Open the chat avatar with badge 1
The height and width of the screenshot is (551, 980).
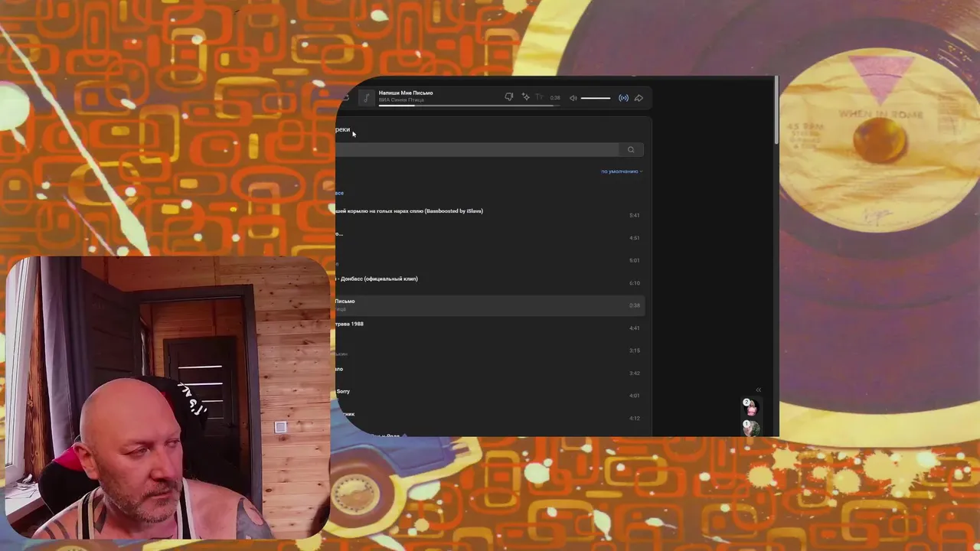click(x=751, y=428)
